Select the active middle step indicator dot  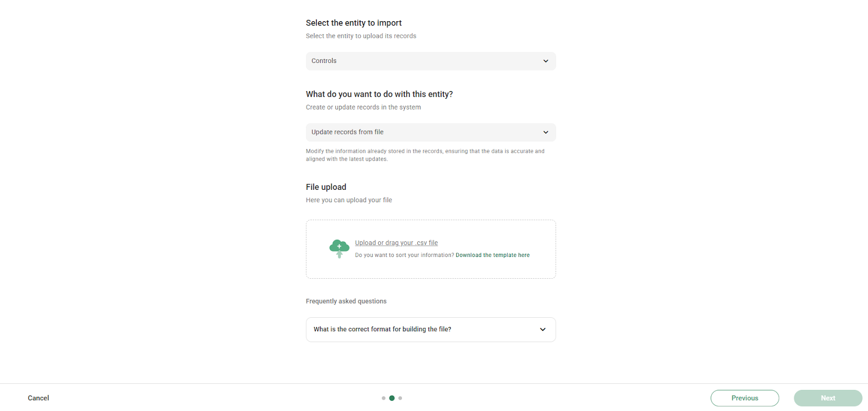point(392,398)
